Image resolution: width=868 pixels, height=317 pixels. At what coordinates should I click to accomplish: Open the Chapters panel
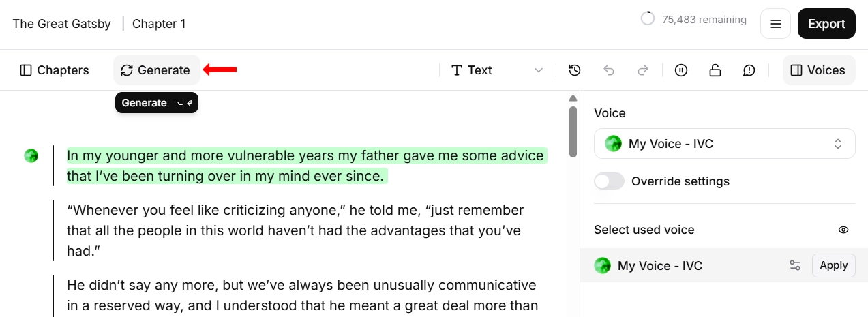[x=55, y=70]
